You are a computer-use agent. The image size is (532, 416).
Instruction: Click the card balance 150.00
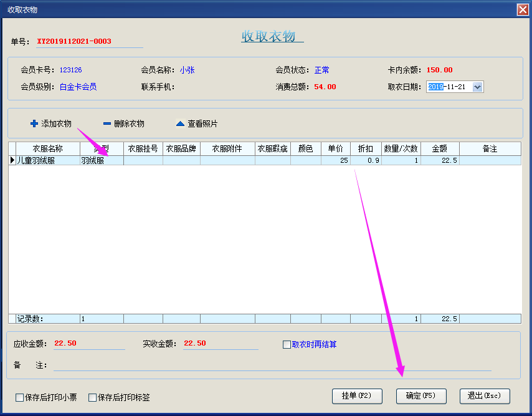point(439,70)
